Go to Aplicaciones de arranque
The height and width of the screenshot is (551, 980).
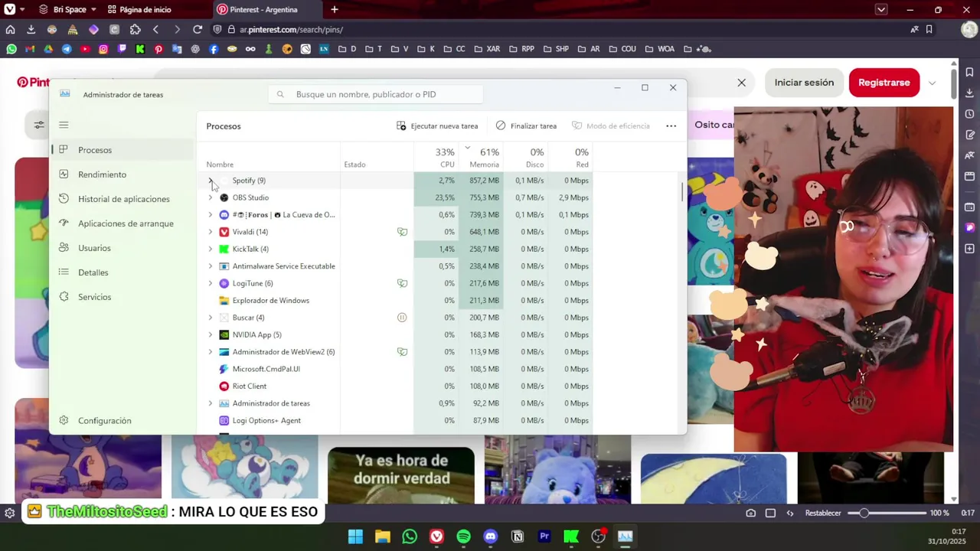[122, 223]
